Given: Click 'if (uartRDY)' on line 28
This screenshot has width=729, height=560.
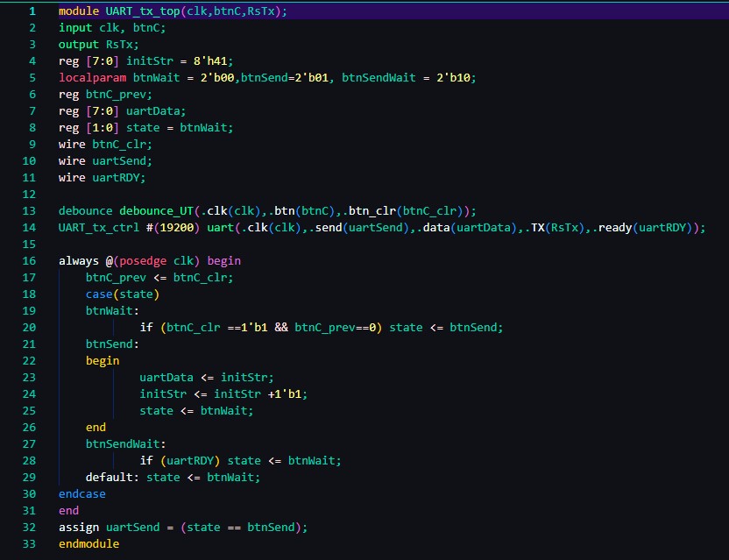Looking at the screenshot, I should tap(180, 461).
